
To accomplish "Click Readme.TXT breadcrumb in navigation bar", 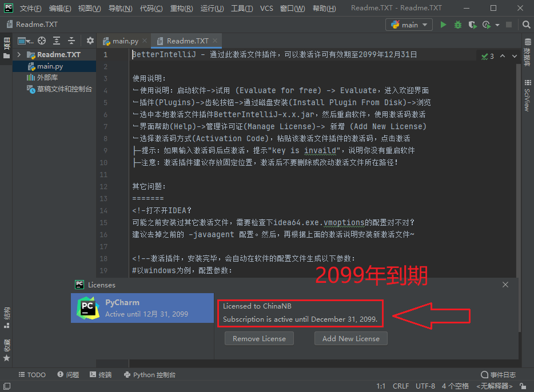I will pos(32,25).
